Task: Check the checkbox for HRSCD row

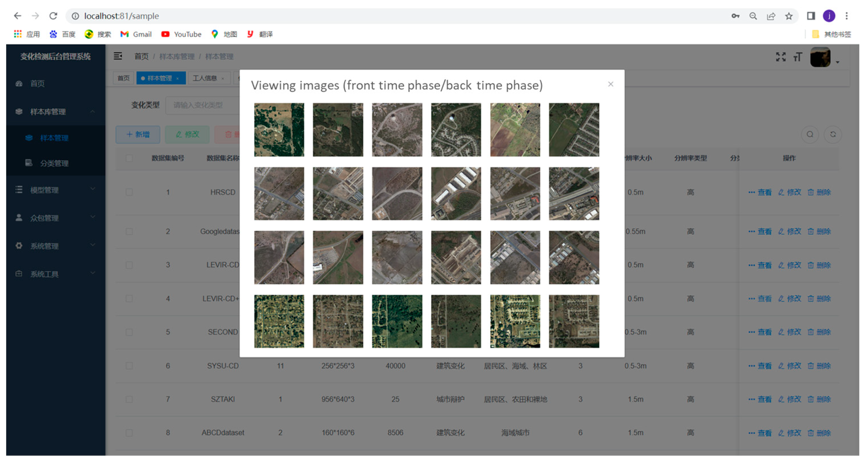Action: click(129, 192)
